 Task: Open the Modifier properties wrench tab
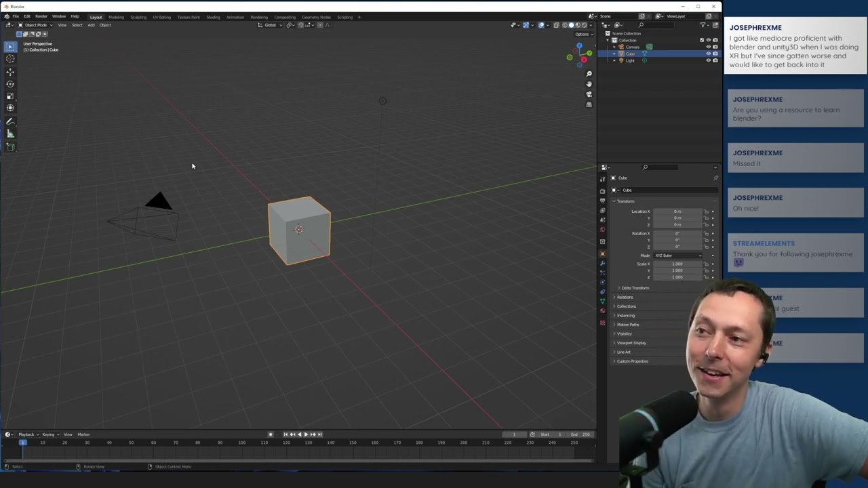pyautogui.click(x=602, y=263)
